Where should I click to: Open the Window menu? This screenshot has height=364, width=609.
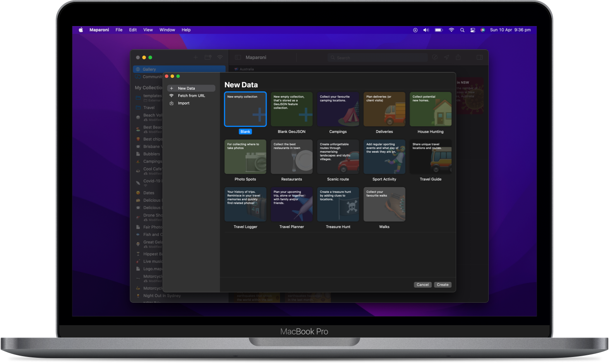click(167, 30)
